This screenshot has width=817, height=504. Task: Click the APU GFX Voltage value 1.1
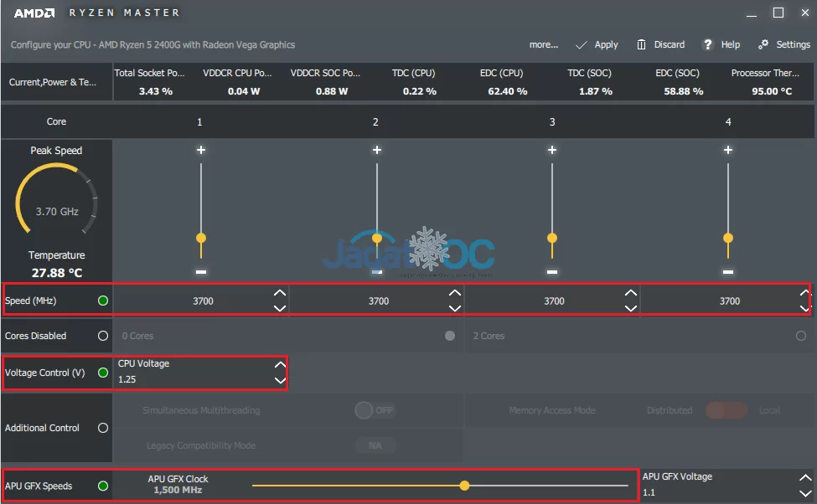(649, 492)
